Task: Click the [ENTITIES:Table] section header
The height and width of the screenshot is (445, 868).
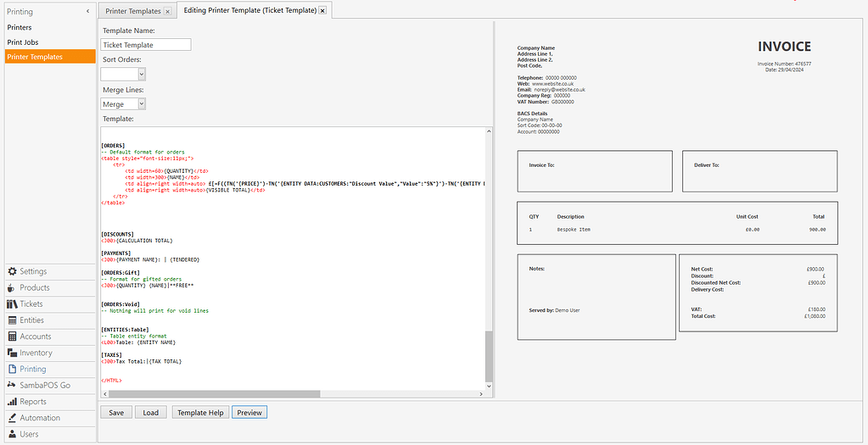Action: [x=125, y=330]
